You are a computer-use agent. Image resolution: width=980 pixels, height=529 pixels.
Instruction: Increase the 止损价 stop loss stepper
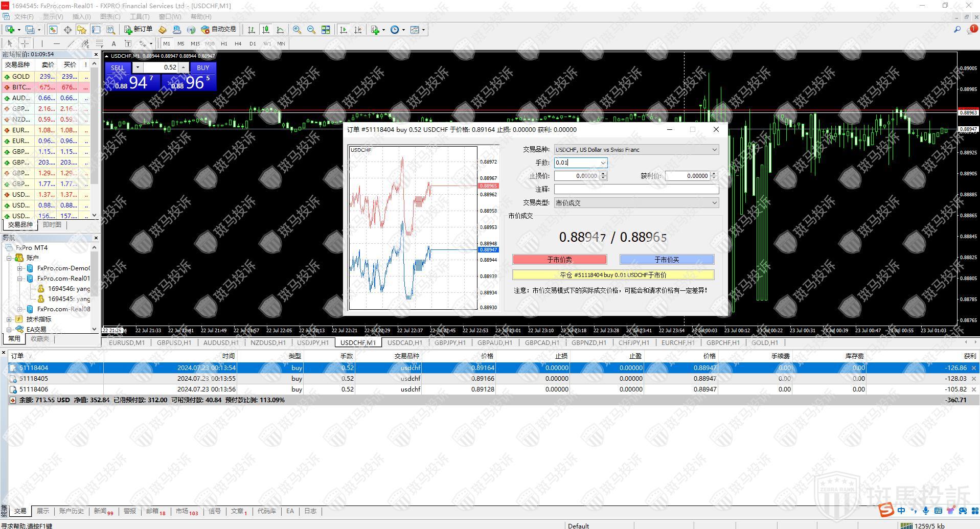(603, 174)
